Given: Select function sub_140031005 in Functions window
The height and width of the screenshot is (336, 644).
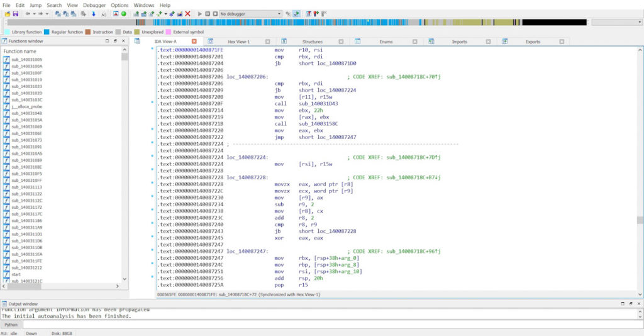Looking at the screenshot, I should (x=26, y=60).
